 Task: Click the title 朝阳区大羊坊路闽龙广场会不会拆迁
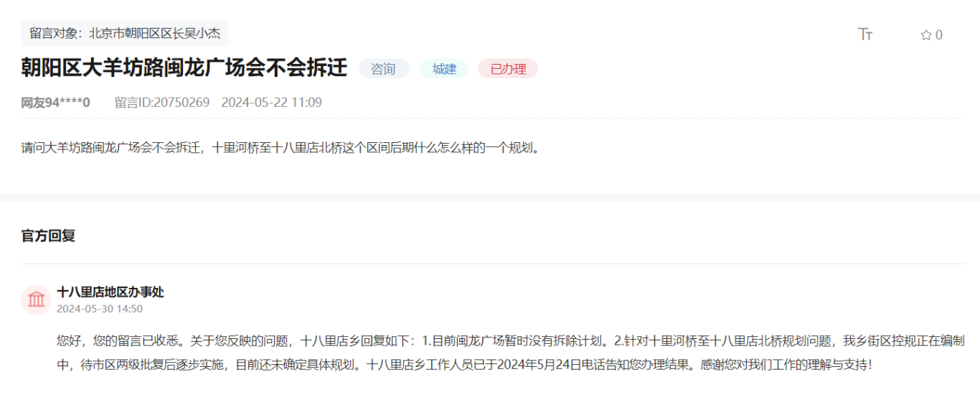[x=184, y=68]
